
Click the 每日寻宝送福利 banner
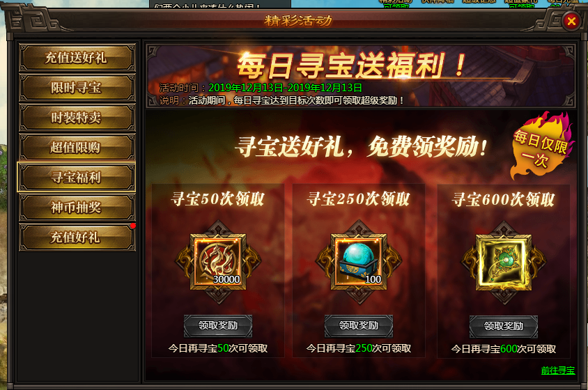tap(361, 76)
